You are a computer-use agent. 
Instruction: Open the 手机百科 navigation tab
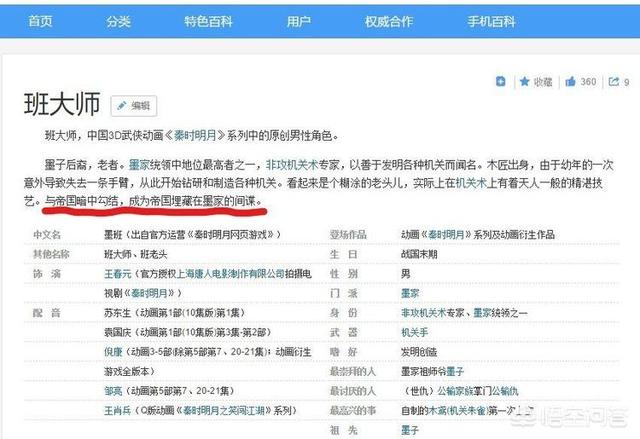coord(491,21)
